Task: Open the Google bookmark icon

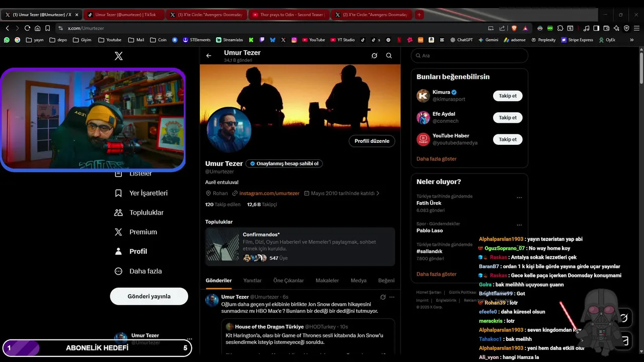Action: pyautogui.click(x=18, y=40)
